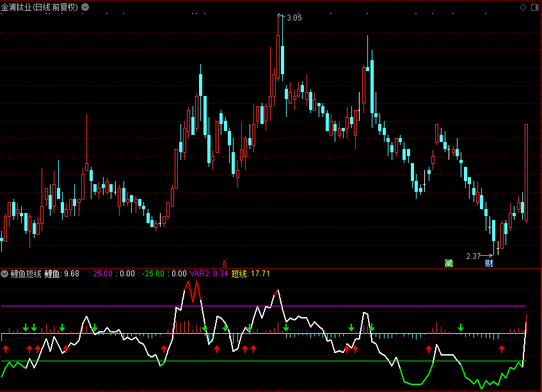Open the dropdown next to 金浦钛业 chart title
This screenshot has height=392, width=542.
(x=85, y=7)
